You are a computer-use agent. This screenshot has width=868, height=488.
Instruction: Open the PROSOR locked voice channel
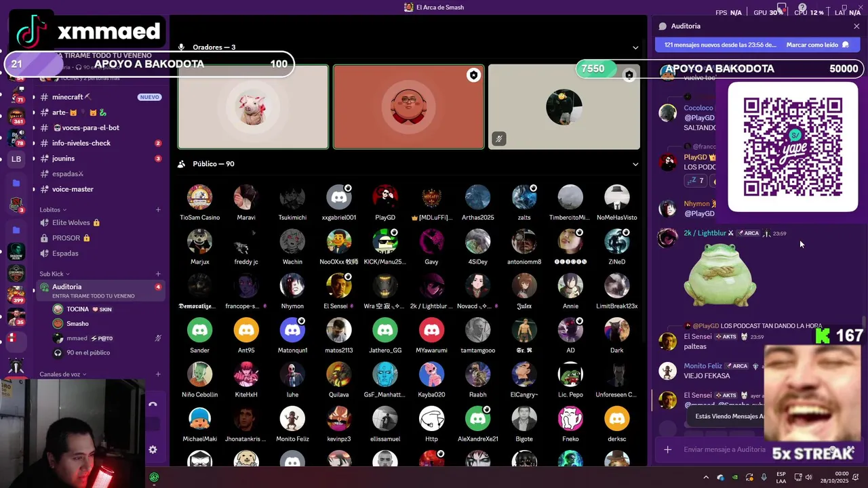point(100,238)
